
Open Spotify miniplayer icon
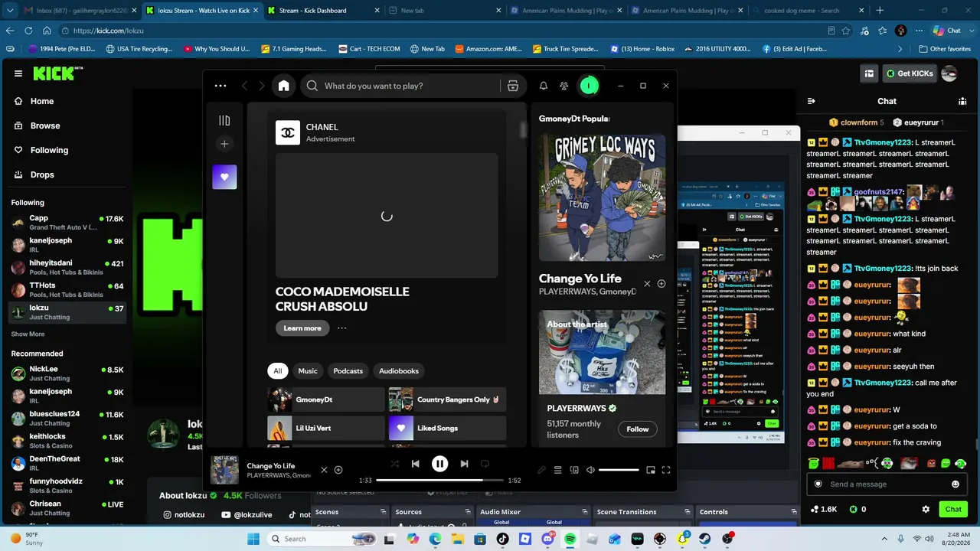(x=651, y=470)
